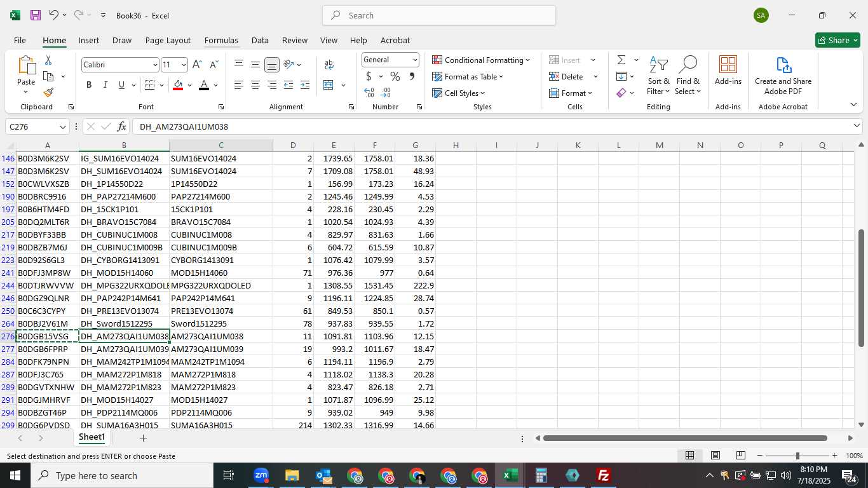Screen dimensions: 868x488
Task: Open FileZilla from the taskbar
Action: pos(603,475)
